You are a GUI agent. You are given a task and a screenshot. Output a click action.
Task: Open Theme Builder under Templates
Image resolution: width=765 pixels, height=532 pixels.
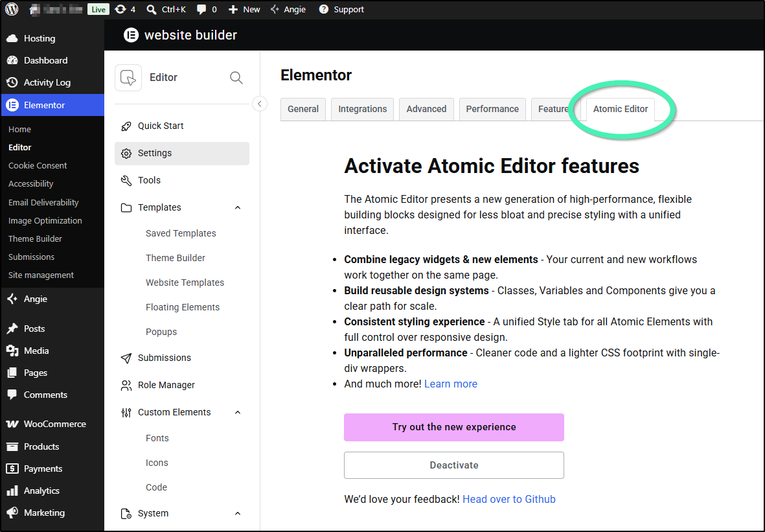coord(175,258)
